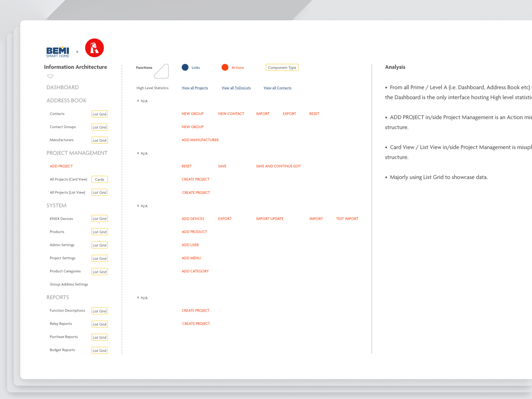
Task: Click IMPORT in the Contacts row
Action: [x=263, y=114]
